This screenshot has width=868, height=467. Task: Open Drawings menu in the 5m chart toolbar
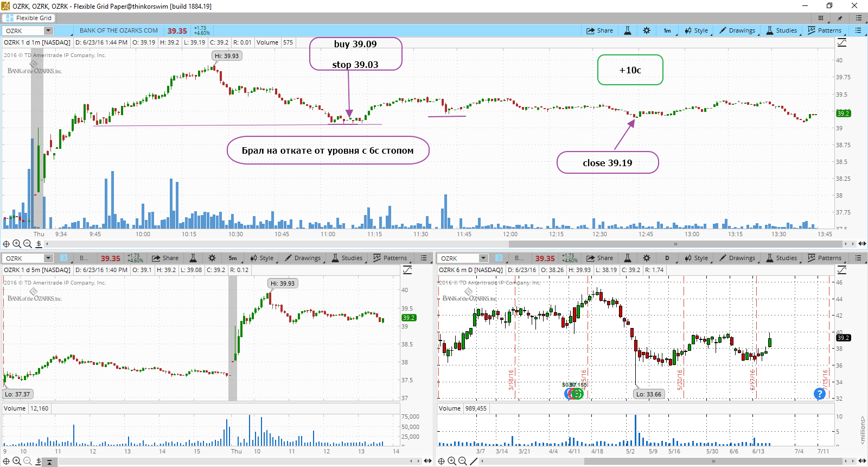(303, 258)
